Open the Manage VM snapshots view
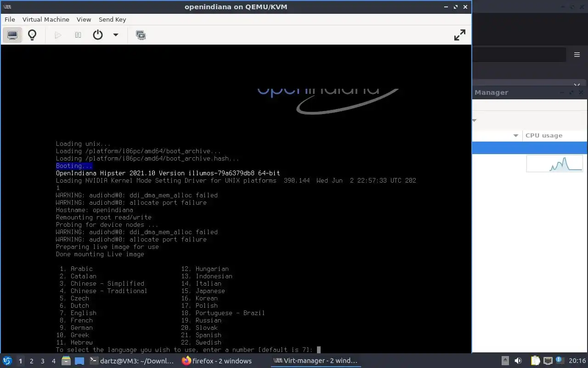Image resolution: width=588 pixels, height=368 pixels. pos(141,35)
